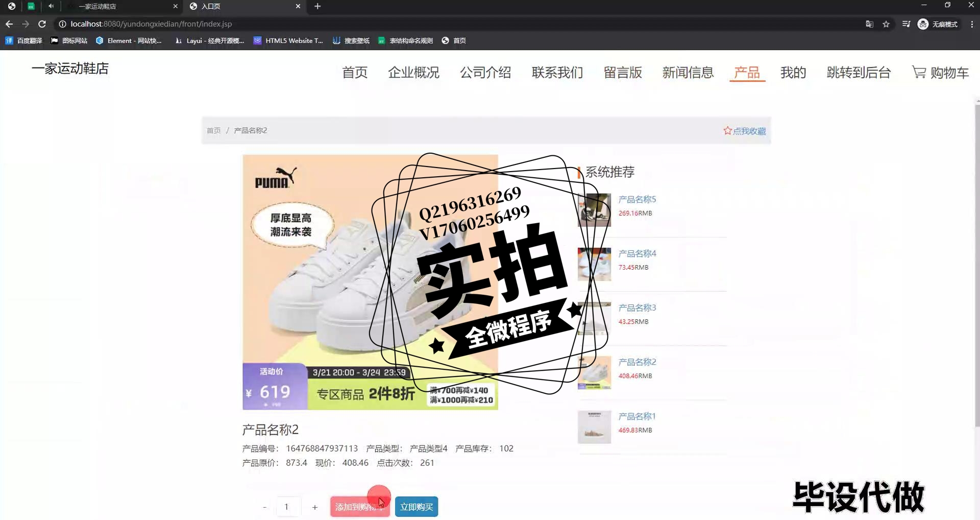Open the translate page icon in address bar
Viewport: 980px width, 520px height.
coord(869,24)
